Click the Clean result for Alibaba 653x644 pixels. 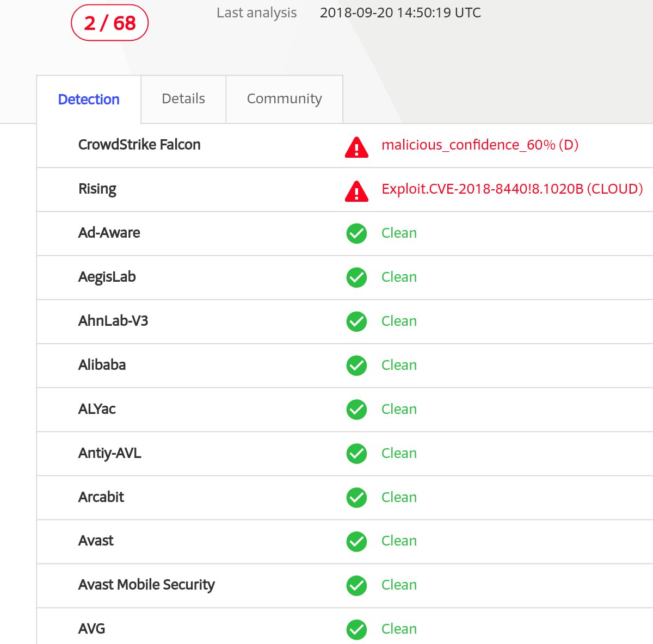click(399, 365)
